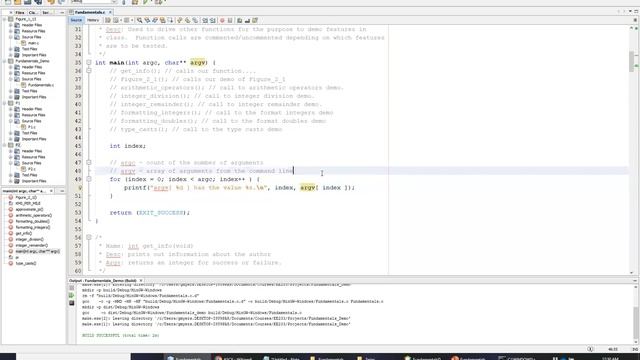Toggle Bookmark icon in editor toolbar
Viewport: 640px width, 360px height.
[x=195, y=20]
